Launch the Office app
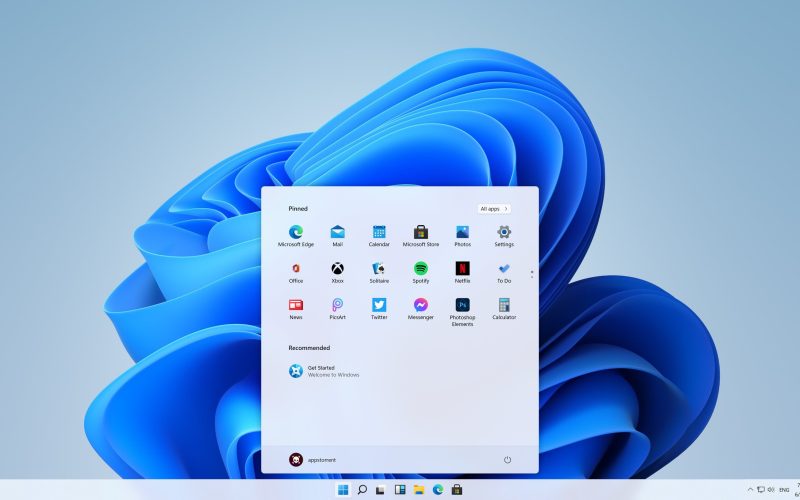 pos(295,272)
